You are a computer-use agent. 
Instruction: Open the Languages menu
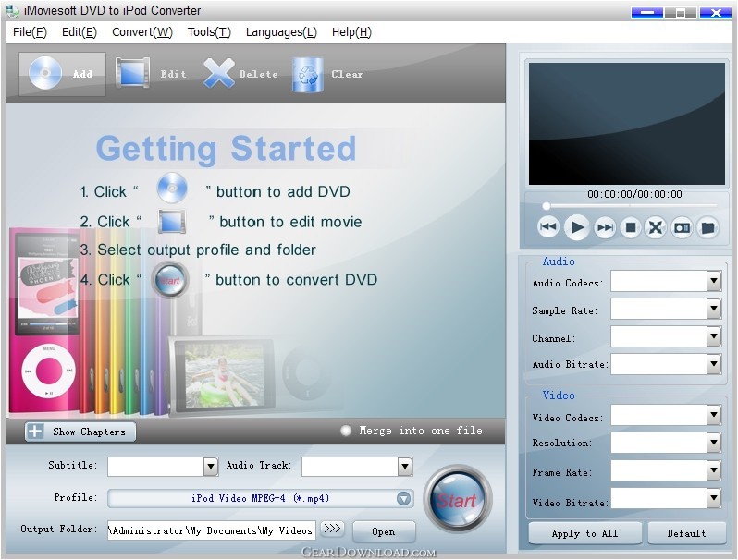(x=281, y=32)
